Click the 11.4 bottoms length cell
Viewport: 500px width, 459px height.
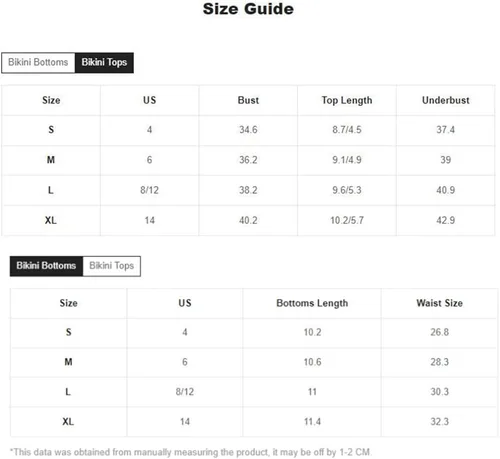coord(312,422)
